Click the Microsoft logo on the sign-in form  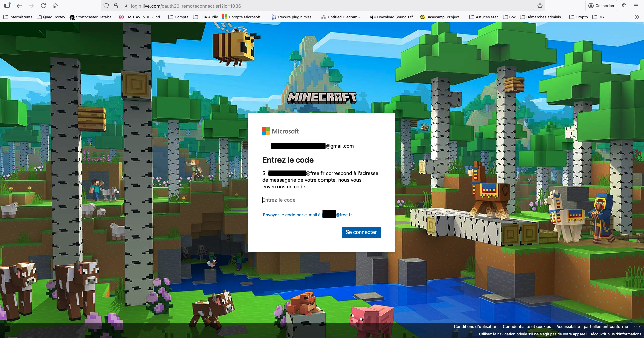pos(280,131)
